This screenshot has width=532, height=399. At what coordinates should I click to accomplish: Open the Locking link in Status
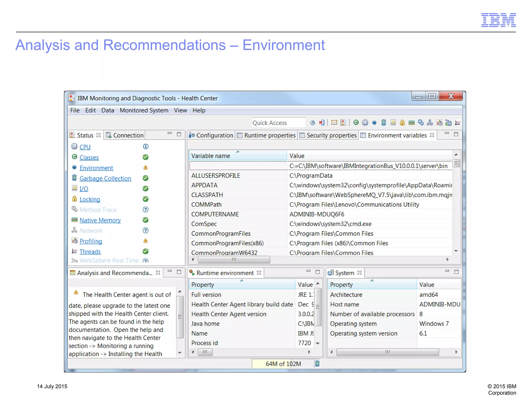click(x=90, y=199)
